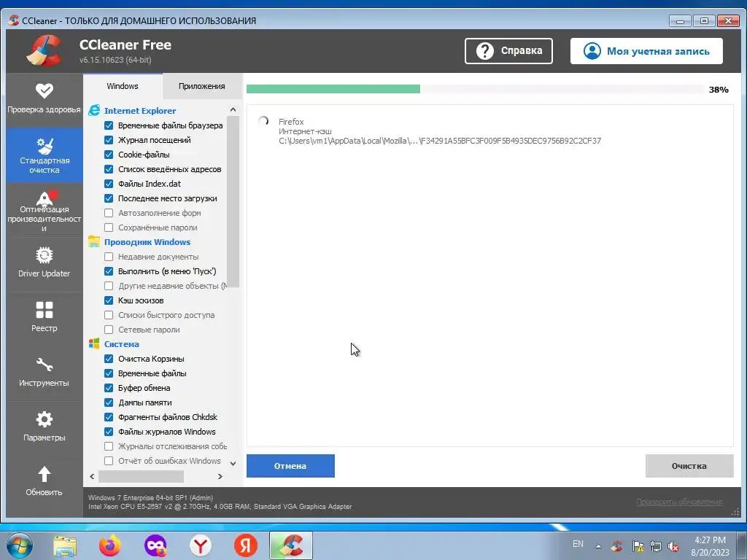Open Моя учетная запись
Screen dimensions: 747x560
click(646, 51)
